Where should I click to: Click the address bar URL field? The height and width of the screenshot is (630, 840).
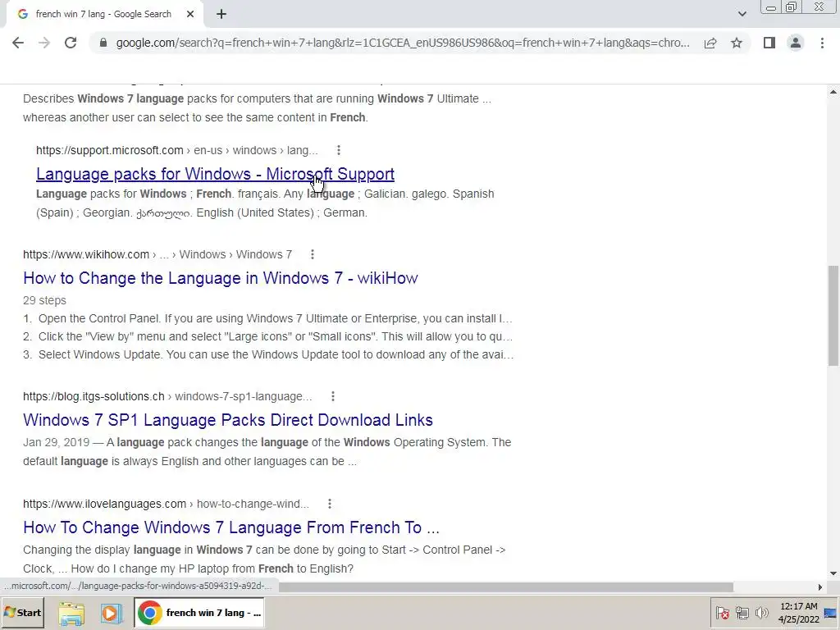click(x=402, y=43)
